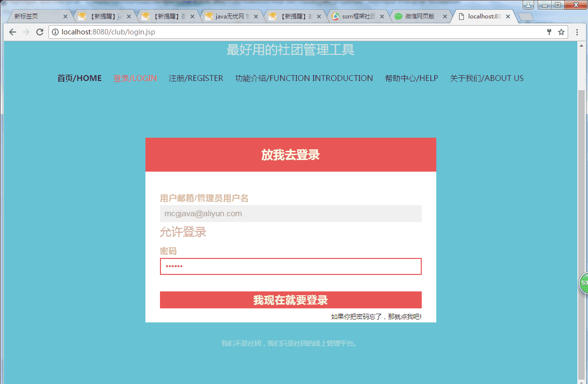The image size is (588, 384).
Task: Bookmark this page with the star icon
Action: click(561, 32)
